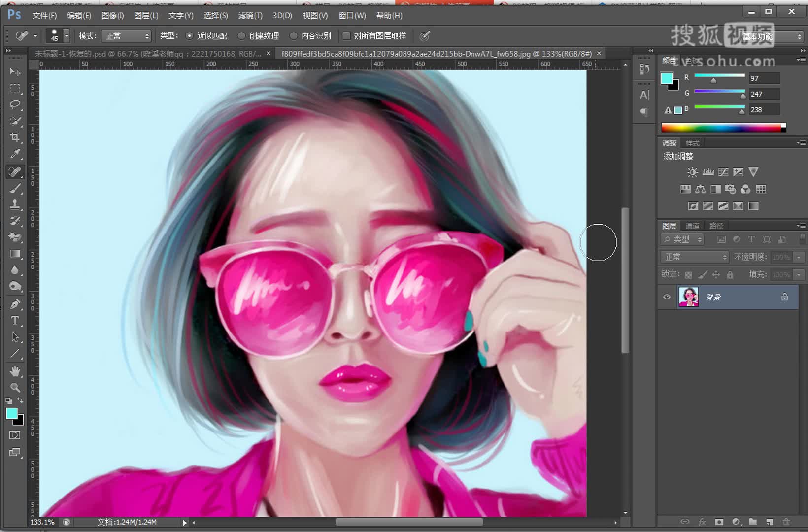Image resolution: width=808 pixels, height=532 pixels.
Task: Select the Blur tool
Action: pyautogui.click(x=15, y=270)
